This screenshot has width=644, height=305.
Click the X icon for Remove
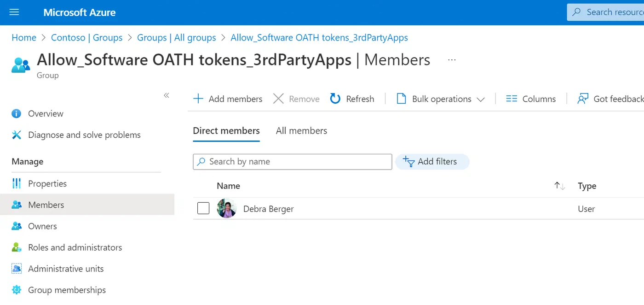tap(278, 99)
